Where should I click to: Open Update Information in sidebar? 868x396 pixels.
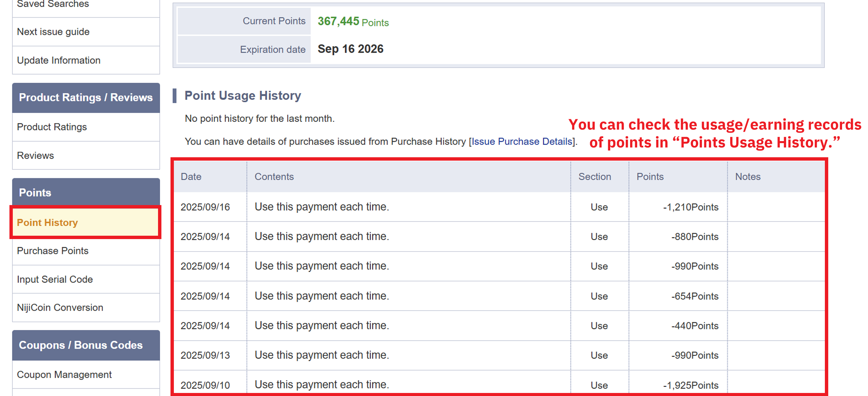coord(59,60)
